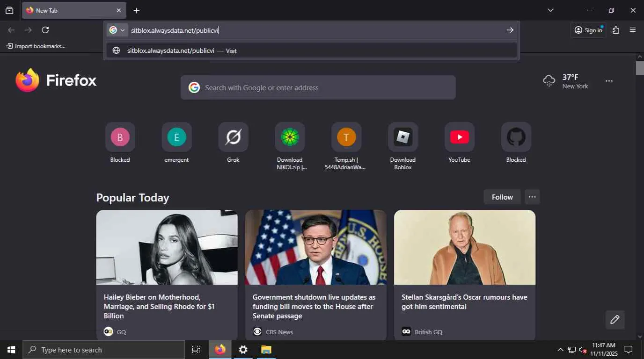This screenshot has height=359, width=644.
Task: Open the Hailey Bieber on Motherhood headline
Action: (x=159, y=307)
